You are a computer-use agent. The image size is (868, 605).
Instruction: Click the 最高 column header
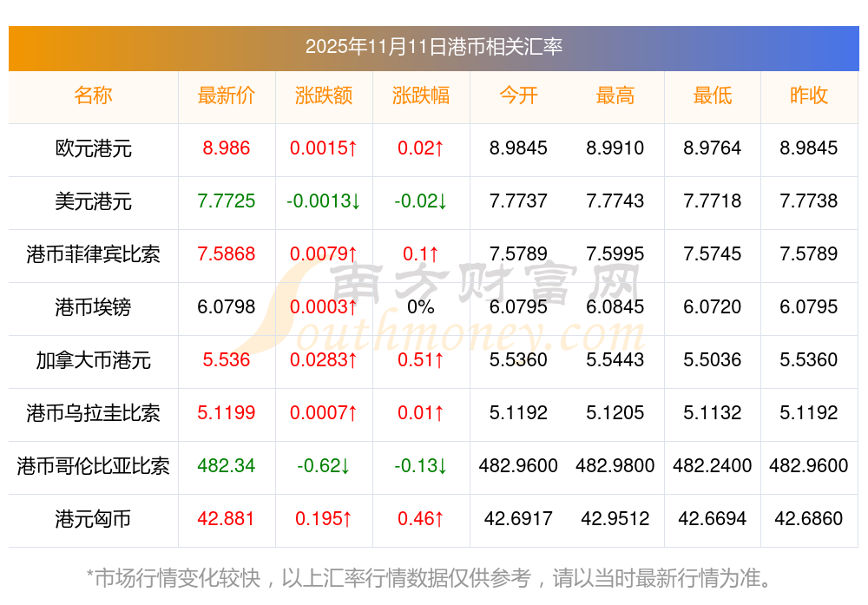tap(615, 95)
